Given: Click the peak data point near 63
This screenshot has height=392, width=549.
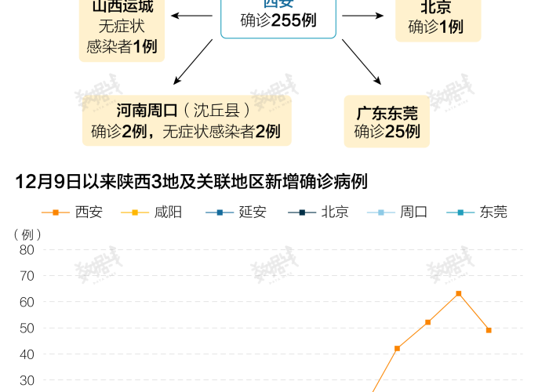Looking at the screenshot, I should [x=458, y=294].
